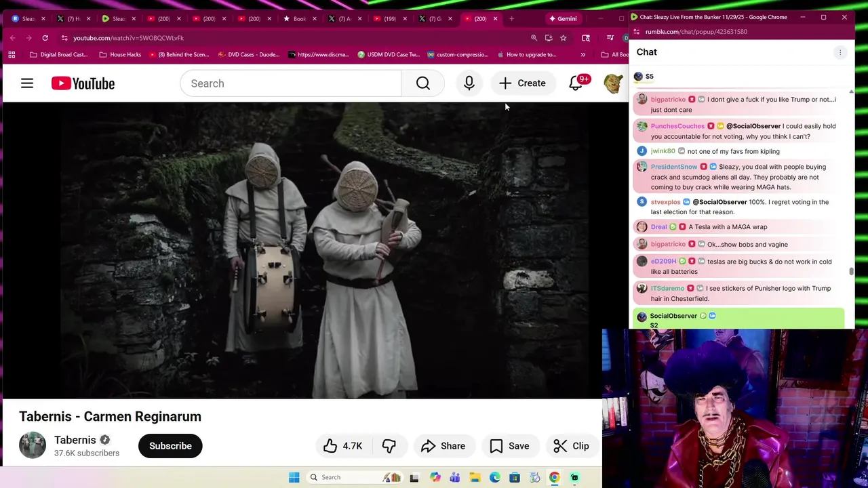Viewport: 868px width, 488px height.
Task: Open a new Chrome tab with plus
Action: point(511,18)
